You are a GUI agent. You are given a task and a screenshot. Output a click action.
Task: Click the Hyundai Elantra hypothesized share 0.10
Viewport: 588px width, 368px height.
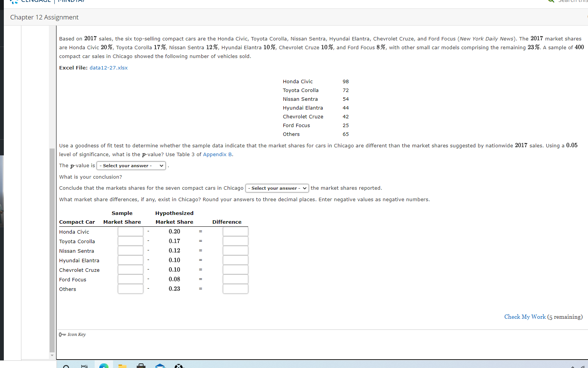click(x=174, y=260)
